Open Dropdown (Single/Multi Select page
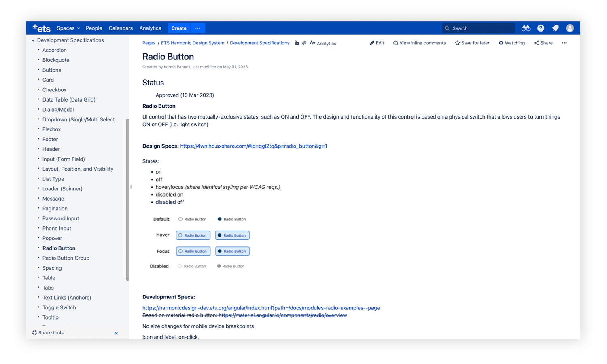The width and height of the screenshot is (607, 364). (79, 119)
